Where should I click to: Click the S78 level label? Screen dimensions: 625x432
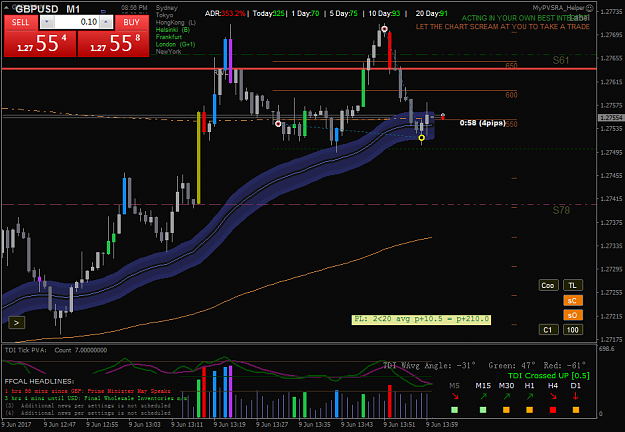(x=561, y=210)
